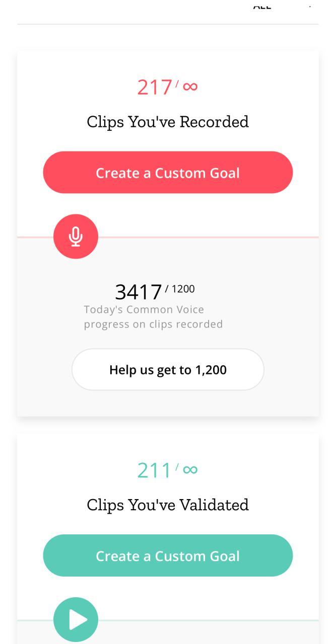336x644 pixels.
Task: Click the pink recording progress line
Action: (212, 237)
